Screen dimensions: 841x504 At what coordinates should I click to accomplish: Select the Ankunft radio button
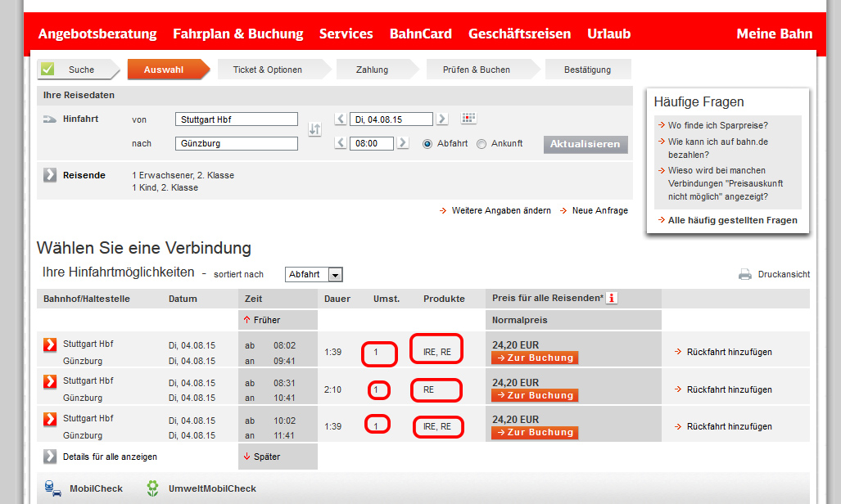click(482, 144)
